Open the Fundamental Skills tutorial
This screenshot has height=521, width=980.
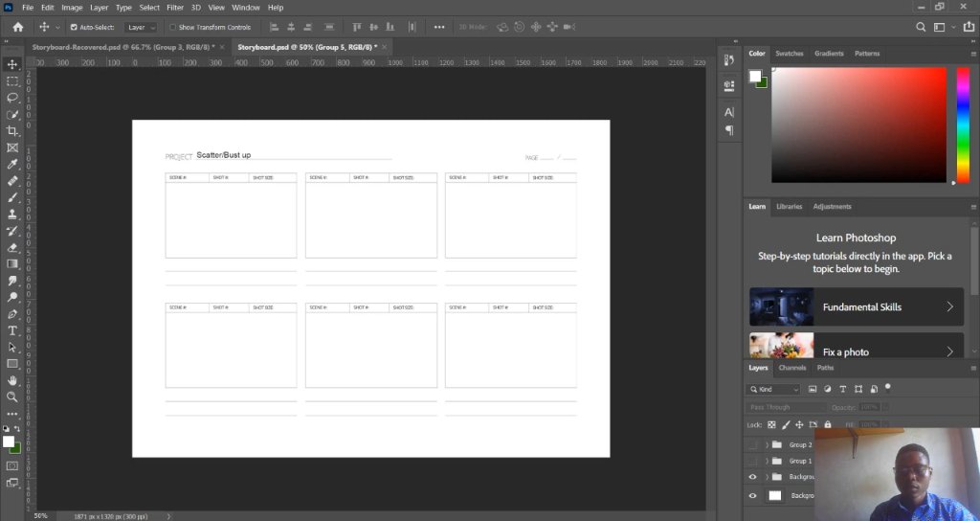(x=857, y=306)
